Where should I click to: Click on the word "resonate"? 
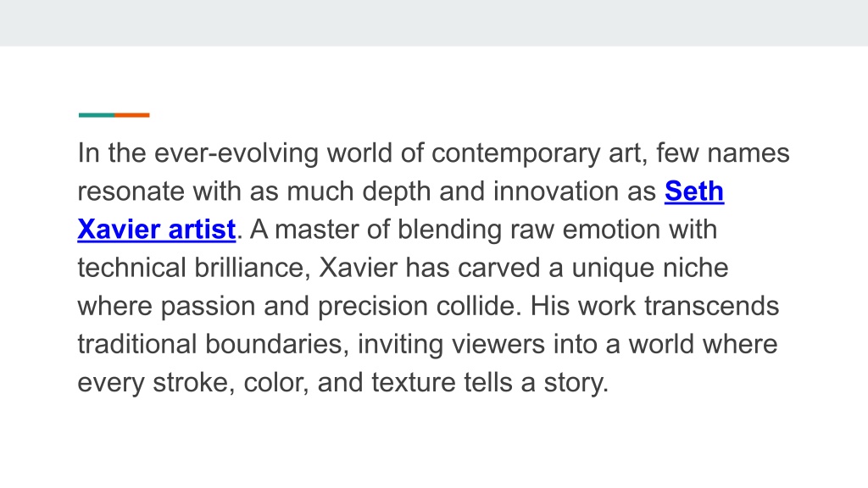coord(131,191)
